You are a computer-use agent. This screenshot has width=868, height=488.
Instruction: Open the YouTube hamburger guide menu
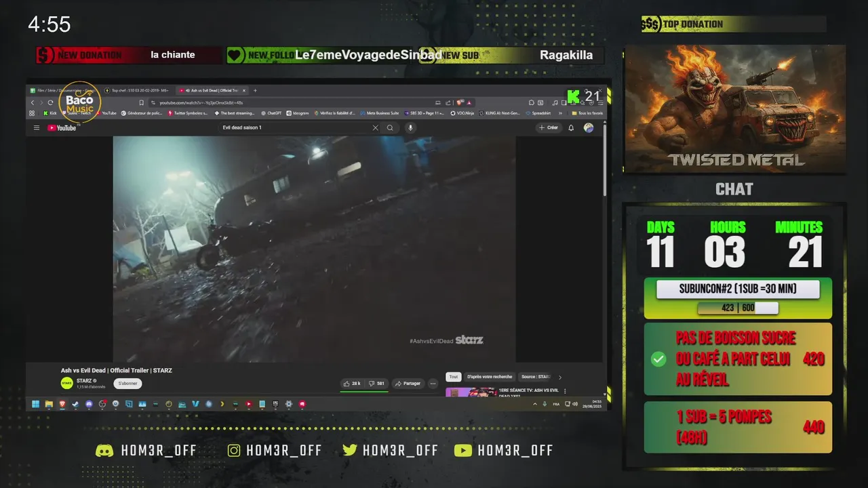tap(37, 127)
